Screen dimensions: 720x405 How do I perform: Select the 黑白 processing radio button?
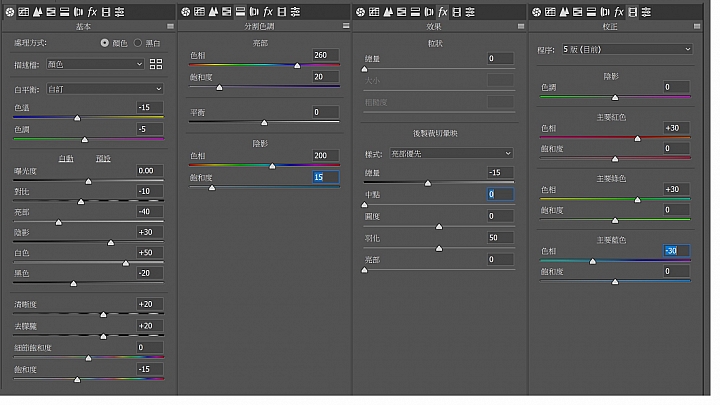point(138,43)
